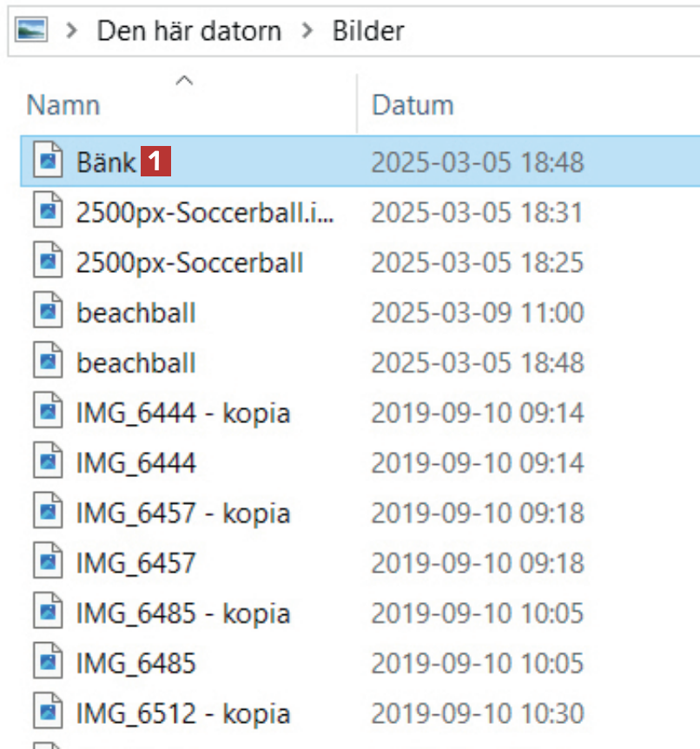Click the image file icon beside Bänk
This screenshot has width=700, height=749.
tap(49, 162)
